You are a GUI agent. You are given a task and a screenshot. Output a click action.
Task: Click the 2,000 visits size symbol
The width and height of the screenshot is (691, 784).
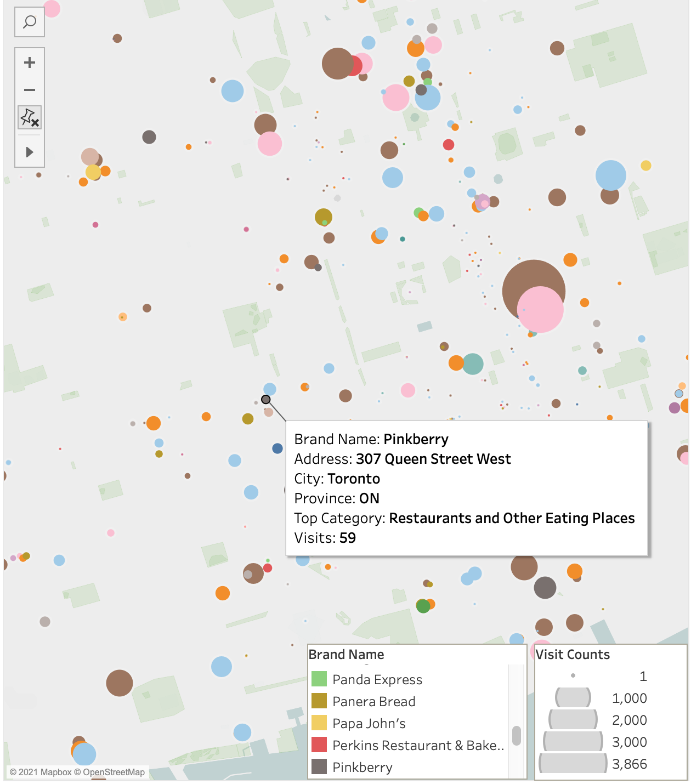tap(574, 720)
